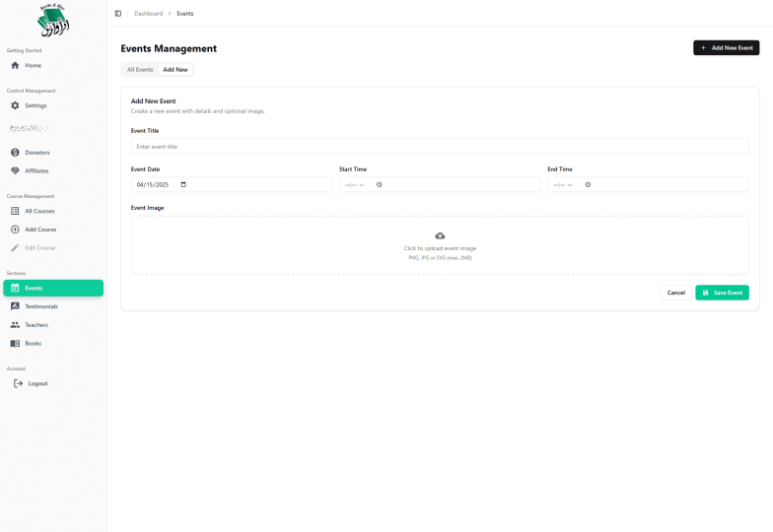The height and width of the screenshot is (532, 773).
Task: Switch to the All Events tab
Action: click(140, 69)
